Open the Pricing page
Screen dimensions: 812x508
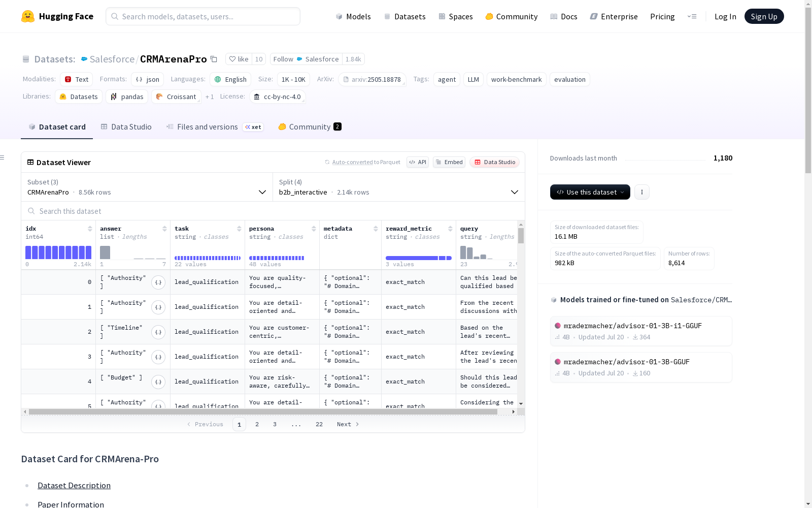click(662, 16)
